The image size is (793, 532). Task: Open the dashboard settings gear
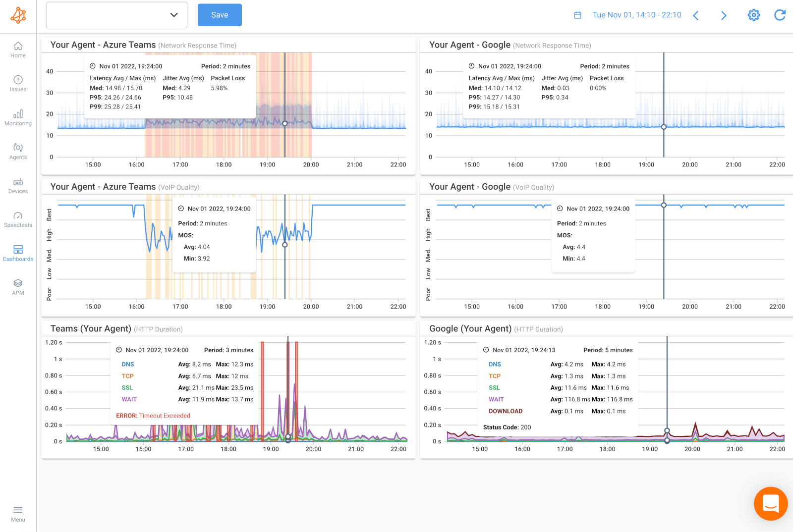[x=753, y=15]
